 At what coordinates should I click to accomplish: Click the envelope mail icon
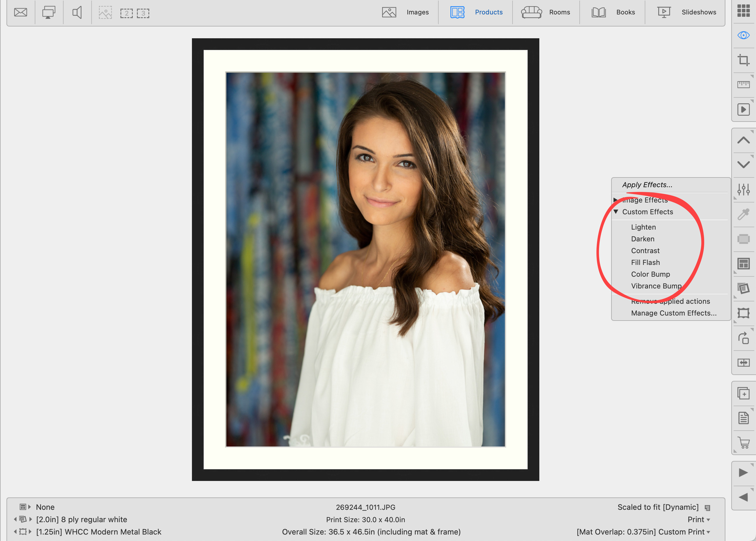(21, 13)
